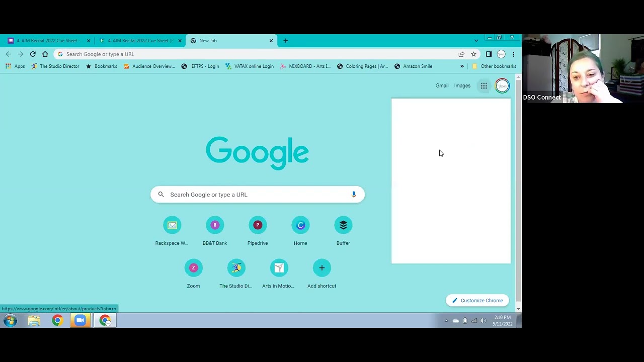
Task: Open EFTPS - Login bookmark
Action: pos(200,66)
